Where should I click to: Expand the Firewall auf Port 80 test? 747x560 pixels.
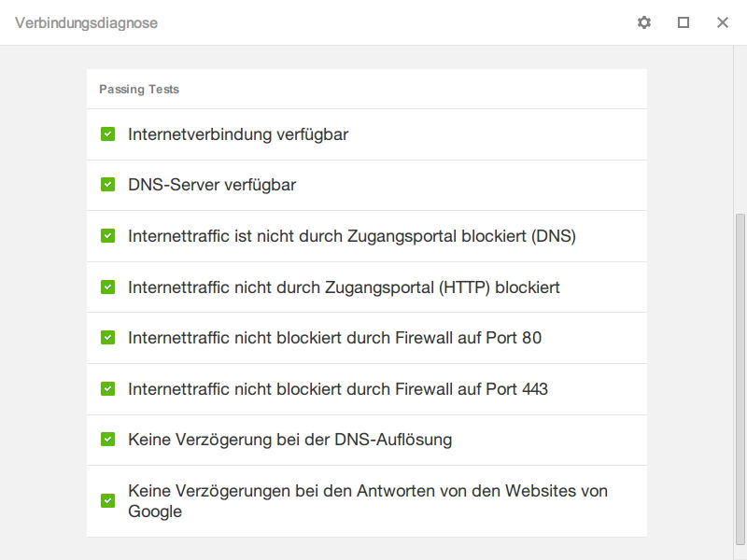pyautogui.click(x=367, y=338)
